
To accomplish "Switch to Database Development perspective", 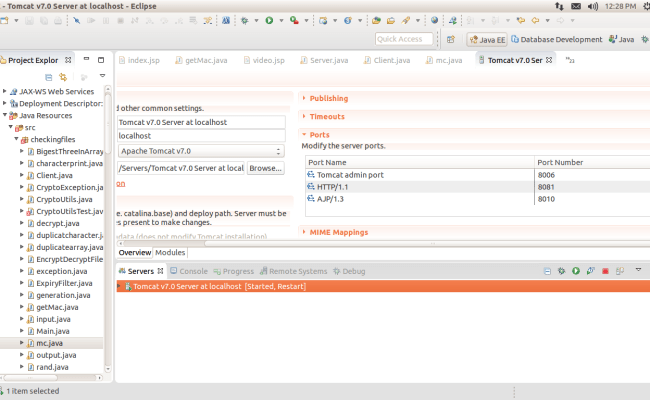I will pyautogui.click(x=556, y=39).
